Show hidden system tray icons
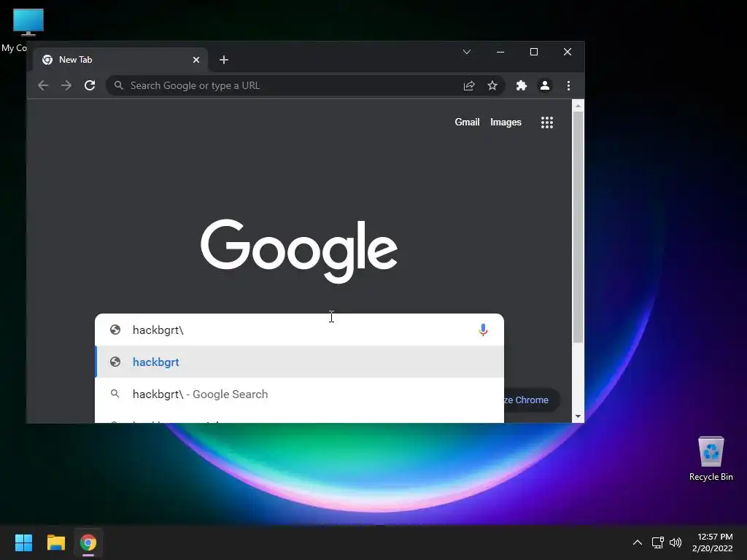 coord(637,542)
